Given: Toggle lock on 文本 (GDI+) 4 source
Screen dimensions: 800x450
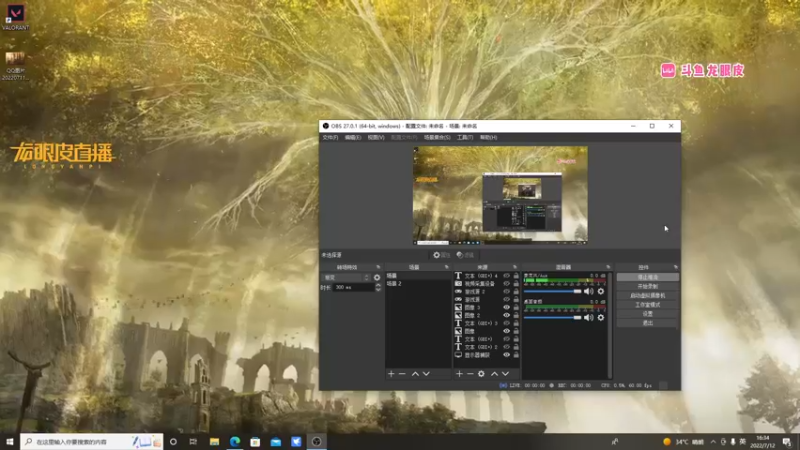Looking at the screenshot, I should click(x=516, y=276).
